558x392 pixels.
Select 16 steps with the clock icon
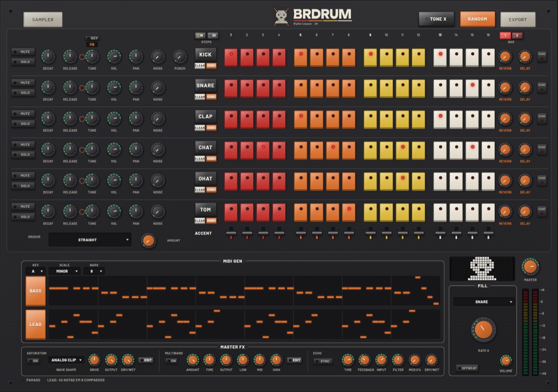200,35
